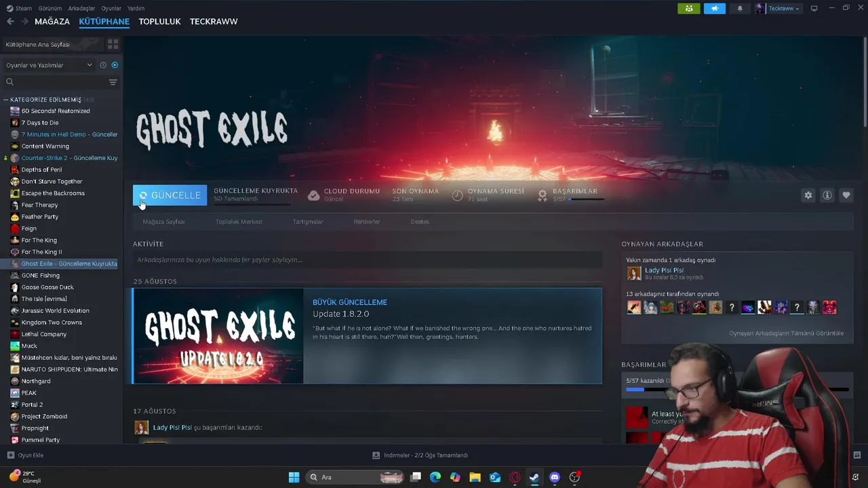Open Rehberler link
This screenshot has height=488, width=868.
click(x=367, y=222)
